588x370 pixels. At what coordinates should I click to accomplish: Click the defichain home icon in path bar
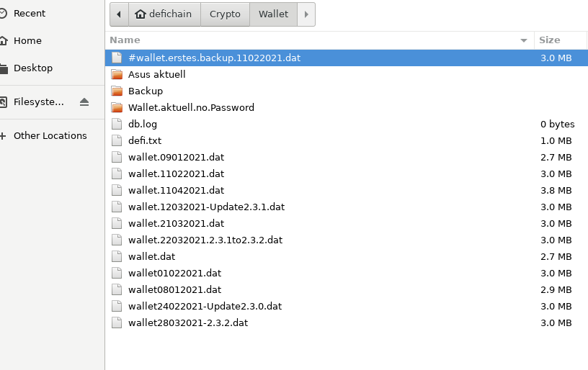(141, 14)
